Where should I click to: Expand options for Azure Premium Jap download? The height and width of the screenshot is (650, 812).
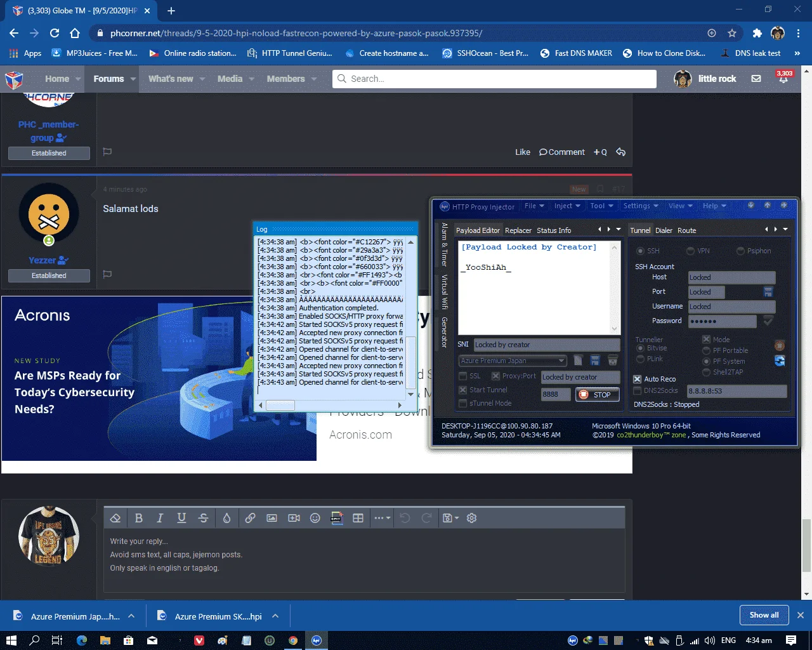131,616
